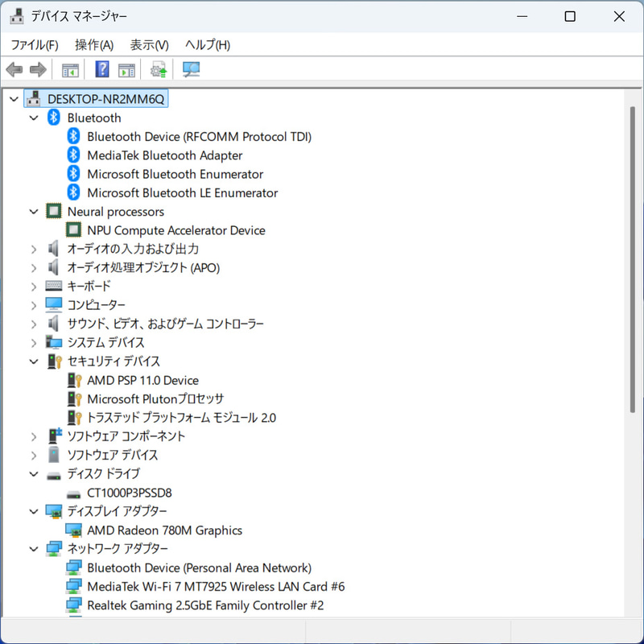Open the ファイル menu
The width and height of the screenshot is (644, 644).
pos(34,45)
